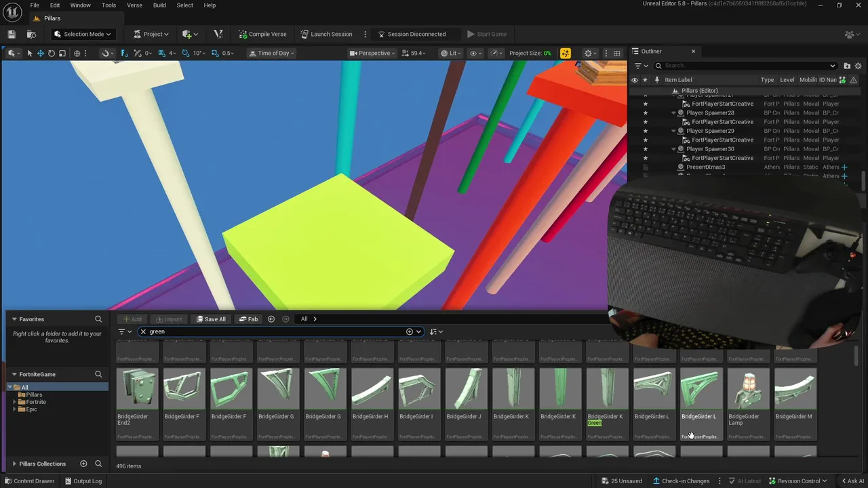868x488 pixels.
Task: Open the Edit menu
Action: click(x=55, y=5)
